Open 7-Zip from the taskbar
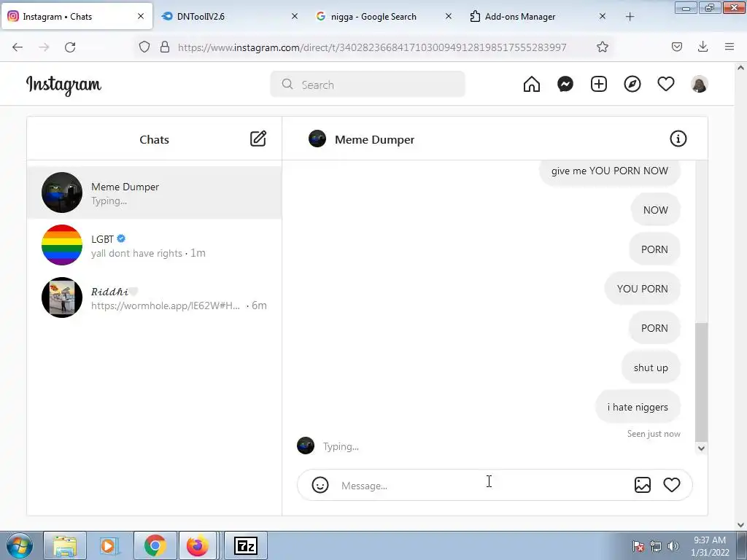The width and height of the screenshot is (747, 560). point(246,545)
